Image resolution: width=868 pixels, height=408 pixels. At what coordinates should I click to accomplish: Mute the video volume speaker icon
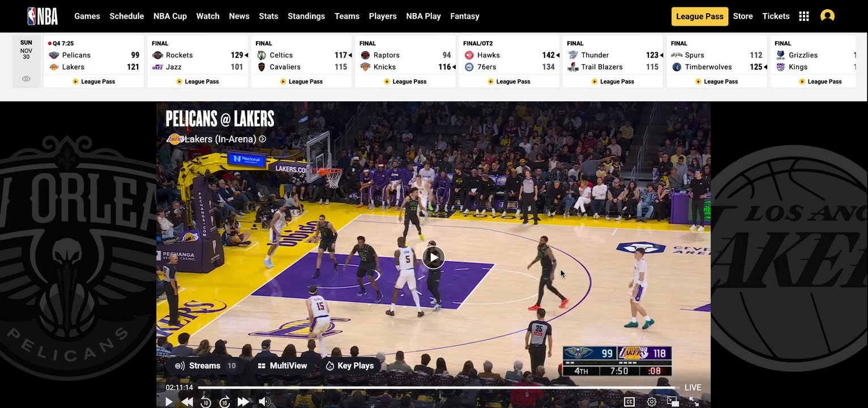pyautogui.click(x=264, y=402)
